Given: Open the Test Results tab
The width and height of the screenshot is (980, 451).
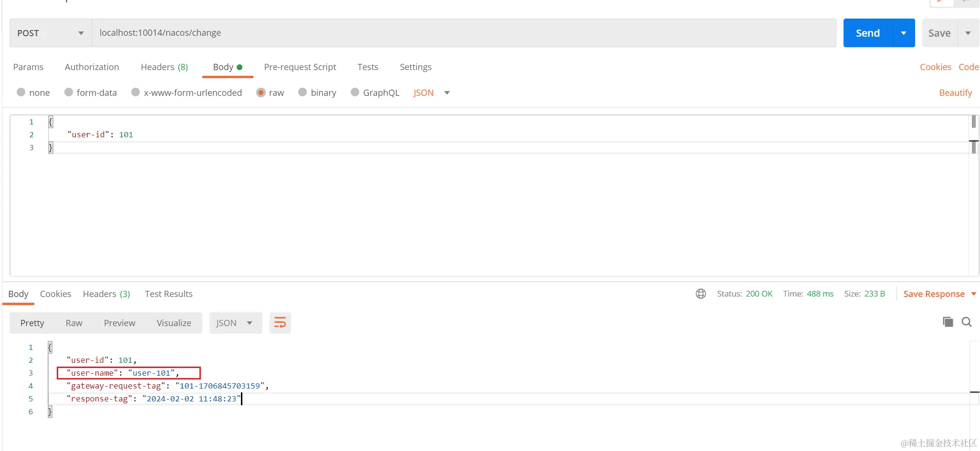Looking at the screenshot, I should tap(168, 294).
